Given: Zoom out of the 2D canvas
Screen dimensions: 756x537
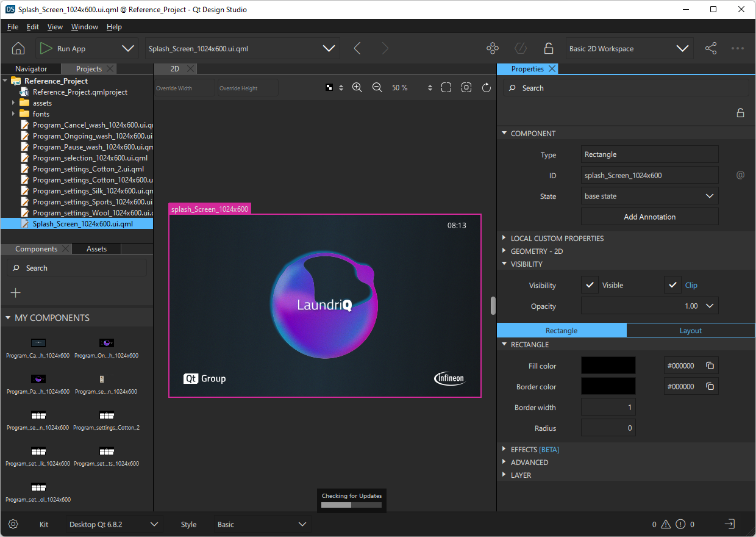Looking at the screenshot, I should coord(377,87).
